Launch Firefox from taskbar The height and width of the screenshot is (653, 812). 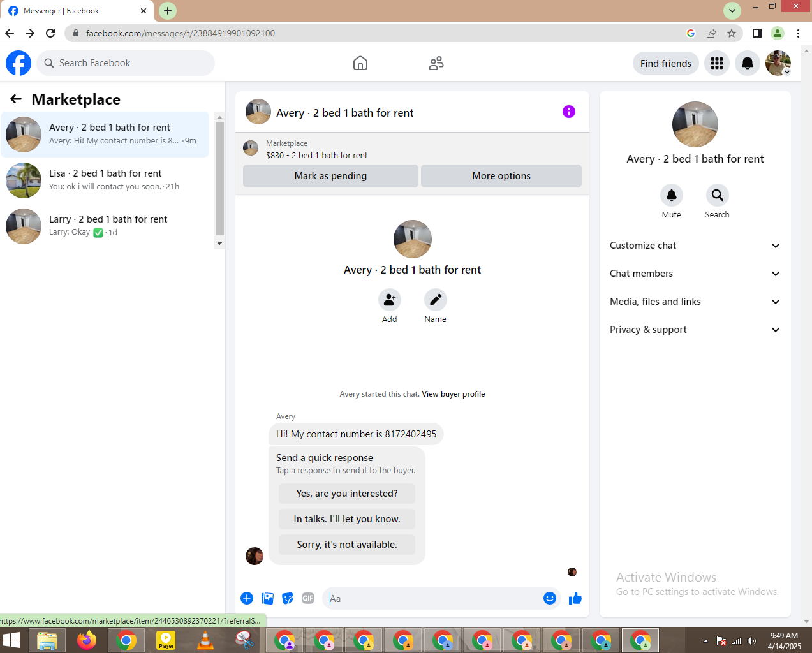(x=87, y=640)
